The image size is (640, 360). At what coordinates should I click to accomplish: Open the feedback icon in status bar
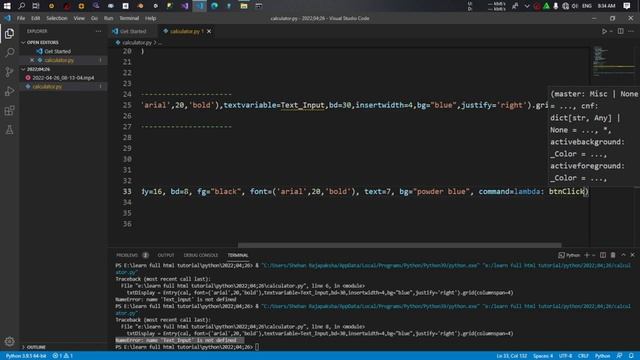(x=620, y=356)
